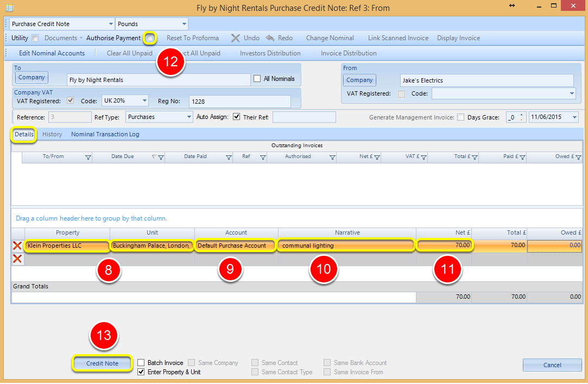Open the 11/06/2015 date picker dropdown

click(574, 117)
